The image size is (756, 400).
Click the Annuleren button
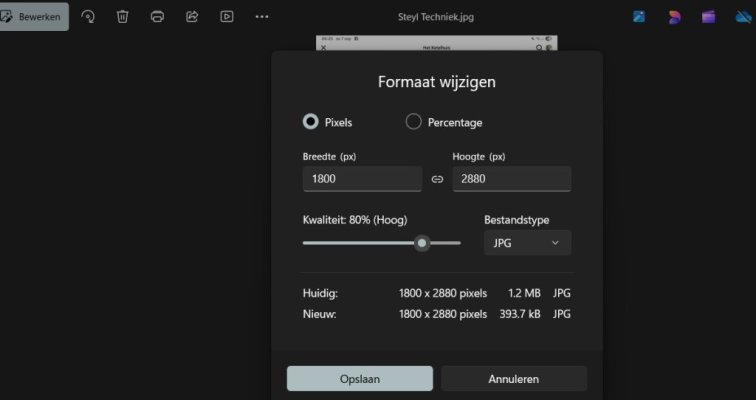[x=513, y=379]
